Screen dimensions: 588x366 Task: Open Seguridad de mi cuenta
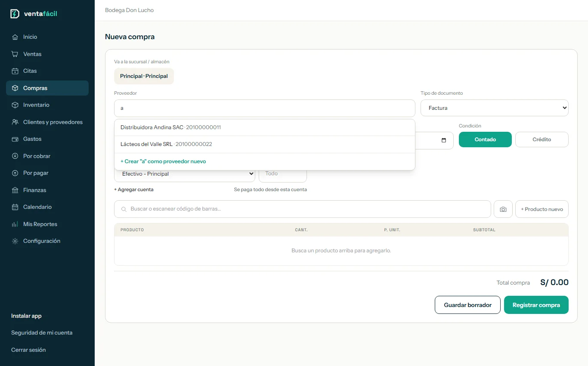tap(42, 333)
